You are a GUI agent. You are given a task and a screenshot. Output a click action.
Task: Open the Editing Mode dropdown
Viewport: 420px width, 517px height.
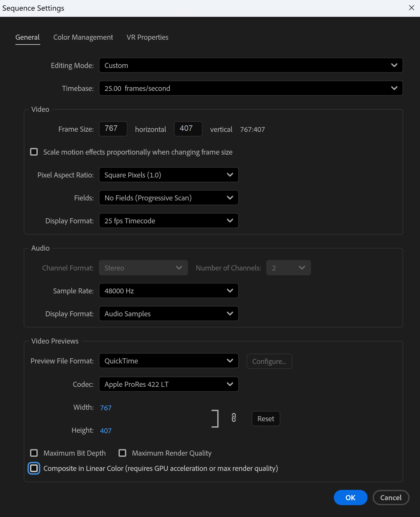251,65
